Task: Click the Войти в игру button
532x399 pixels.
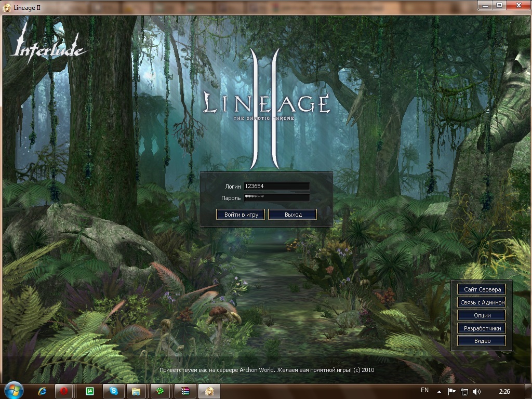Action: pos(241,215)
